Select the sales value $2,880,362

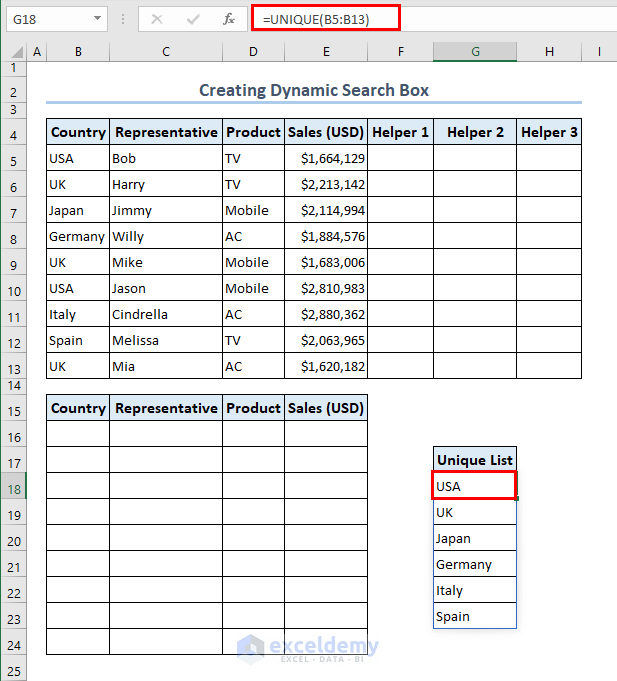326,314
